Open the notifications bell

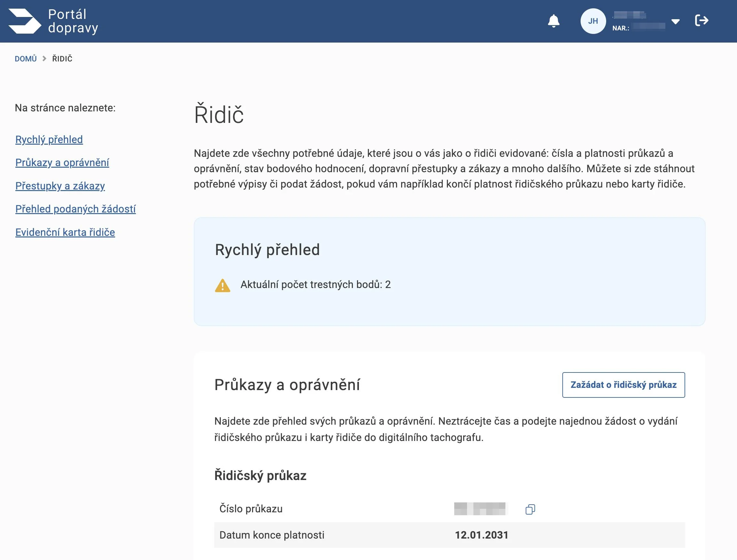pos(553,21)
